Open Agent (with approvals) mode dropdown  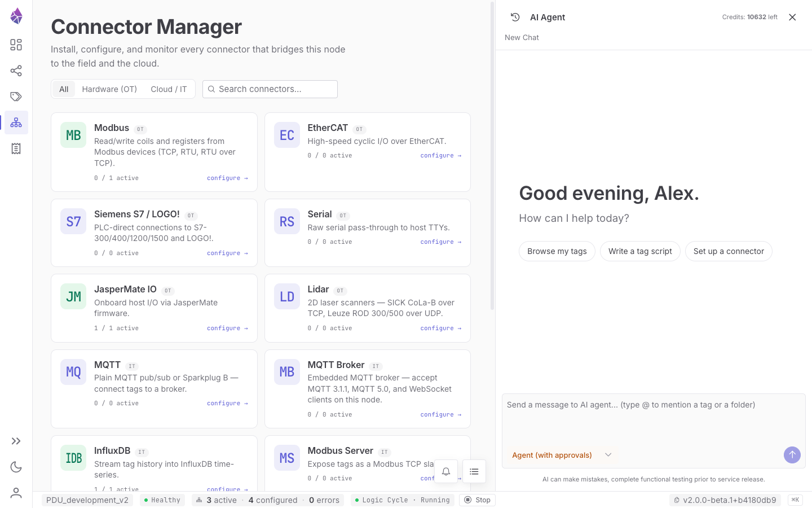coord(562,455)
